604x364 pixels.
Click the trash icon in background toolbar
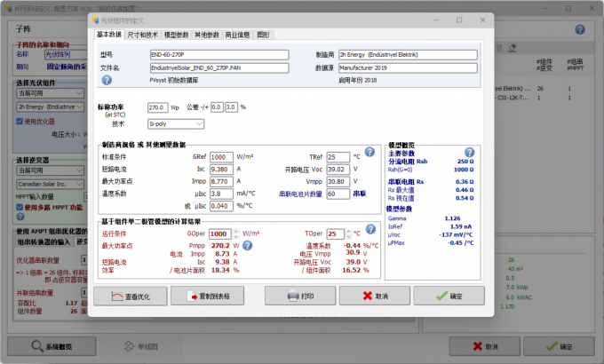[x=499, y=48]
